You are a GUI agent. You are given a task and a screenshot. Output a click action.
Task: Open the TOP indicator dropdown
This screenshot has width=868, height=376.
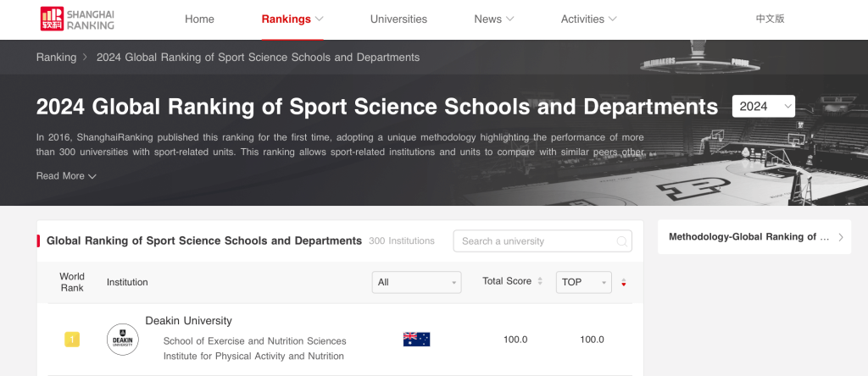point(583,282)
